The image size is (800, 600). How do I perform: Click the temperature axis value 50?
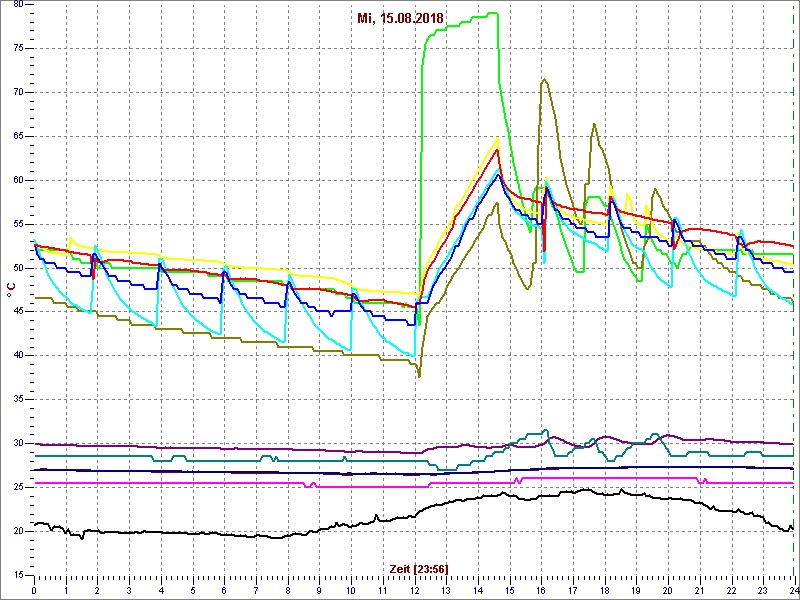coord(18,268)
